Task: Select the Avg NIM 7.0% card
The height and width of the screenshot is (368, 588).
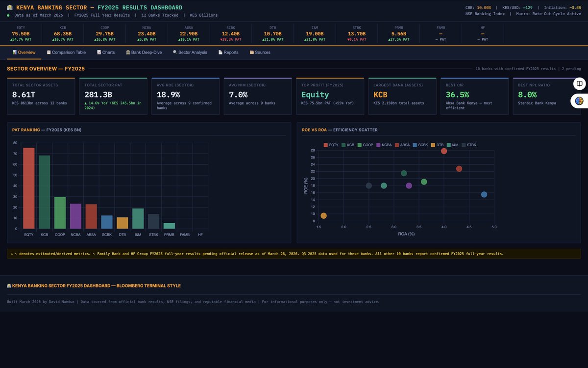Action: (258, 96)
